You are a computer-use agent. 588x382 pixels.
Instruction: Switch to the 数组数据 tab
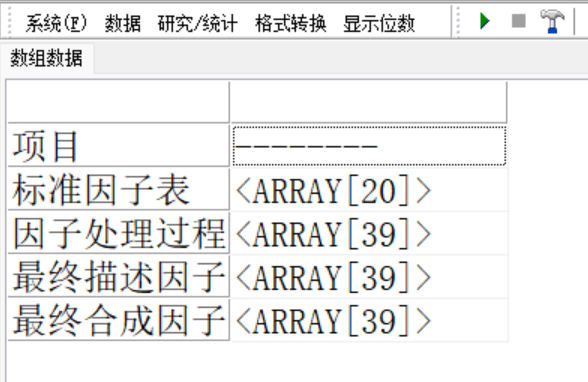[x=46, y=58]
